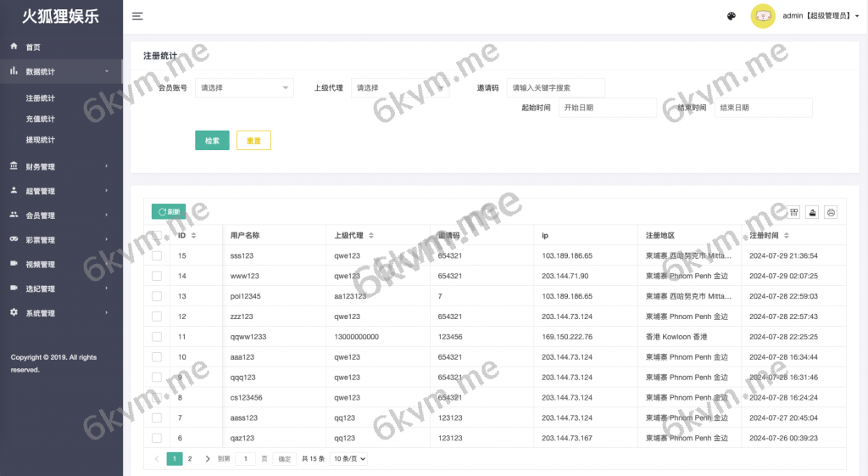Click the admin avatar picture

pos(763,16)
